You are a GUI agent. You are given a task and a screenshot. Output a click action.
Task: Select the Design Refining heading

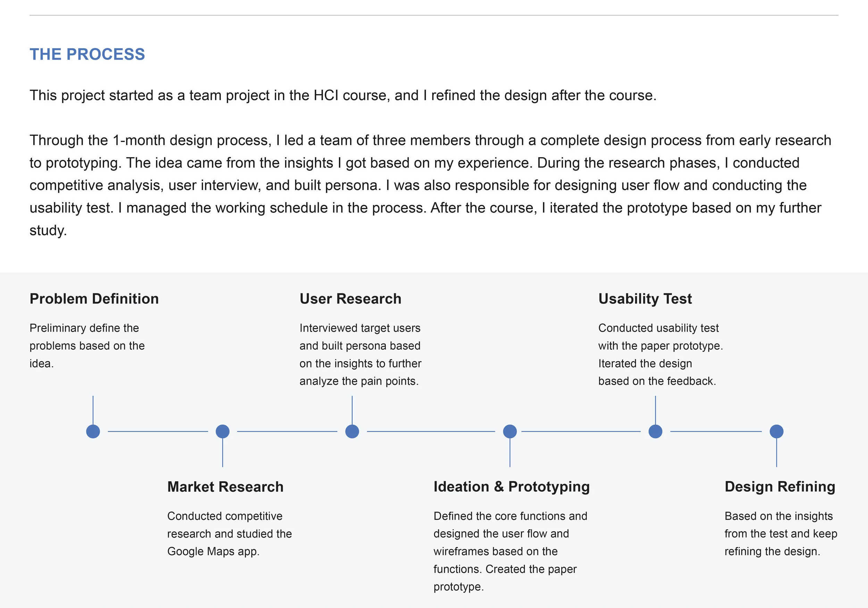(x=780, y=487)
